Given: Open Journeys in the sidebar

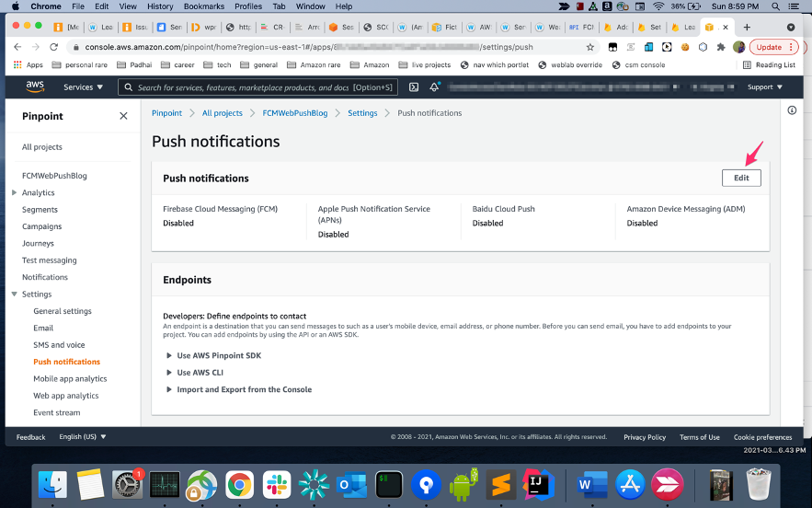Looking at the screenshot, I should pos(38,243).
